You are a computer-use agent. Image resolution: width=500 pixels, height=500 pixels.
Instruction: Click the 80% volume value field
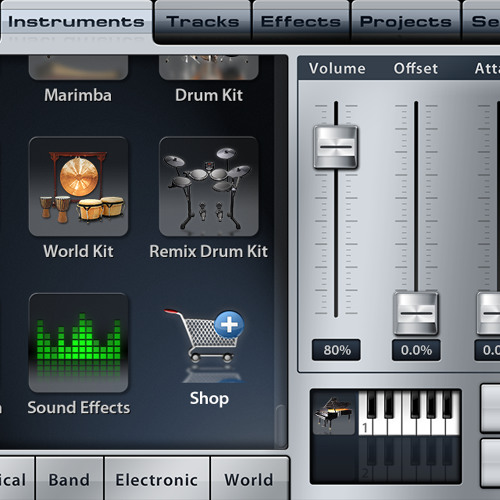click(336, 350)
